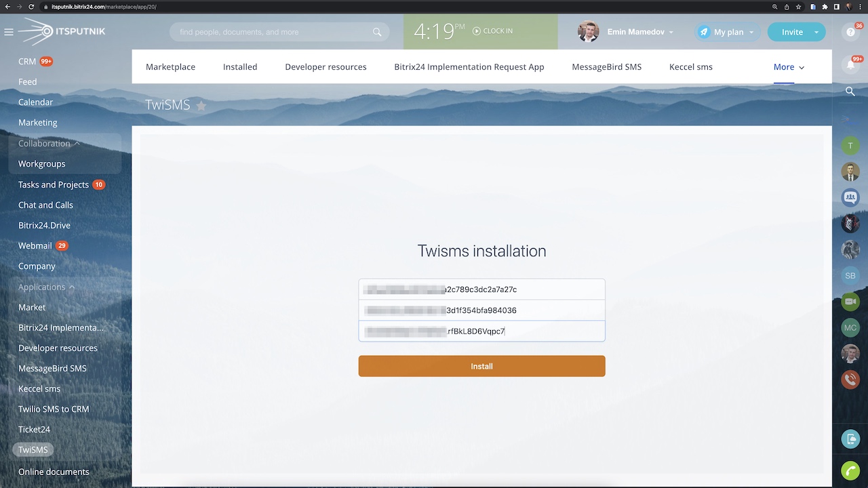Open the Developer resources tab
Image resolution: width=868 pixels, height=488 pixels.
pos(325,67)
